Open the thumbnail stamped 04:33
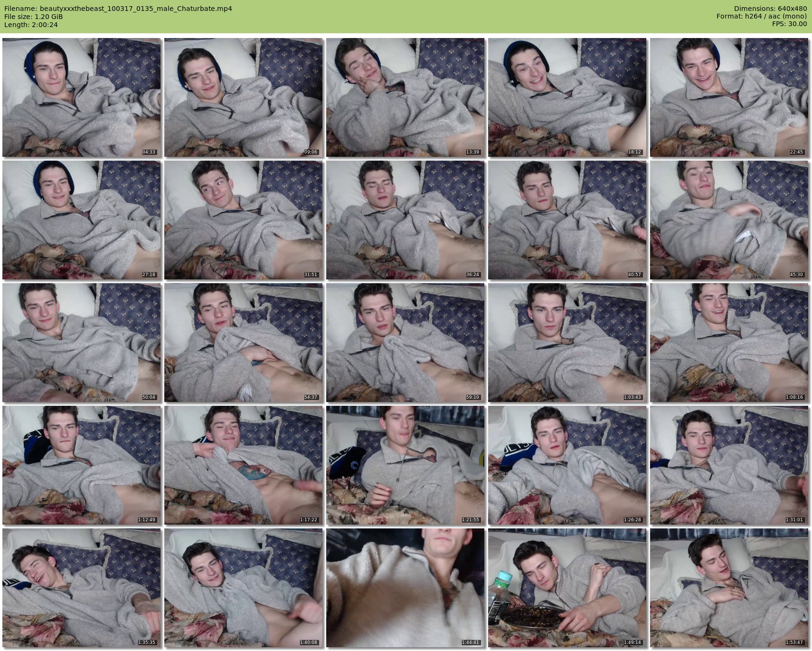 click(81, 97)
